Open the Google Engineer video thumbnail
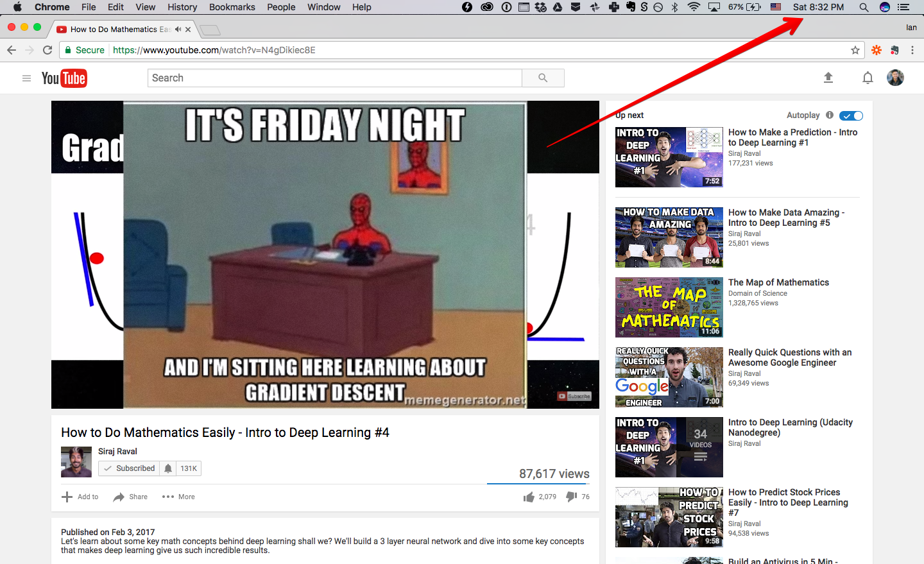Image resolution: width=924 pixels, height=564 pixels. coord(669,377)
